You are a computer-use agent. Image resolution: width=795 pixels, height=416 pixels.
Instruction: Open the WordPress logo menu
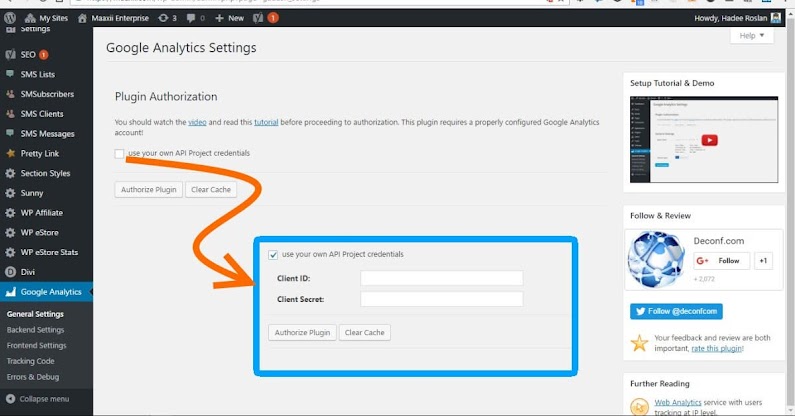click(10, 18)
